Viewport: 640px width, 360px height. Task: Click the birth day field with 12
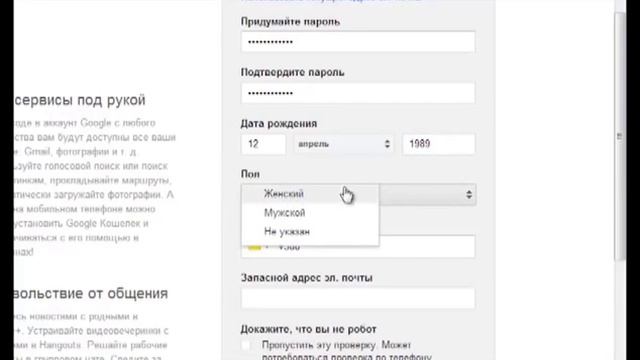(263, 144)
